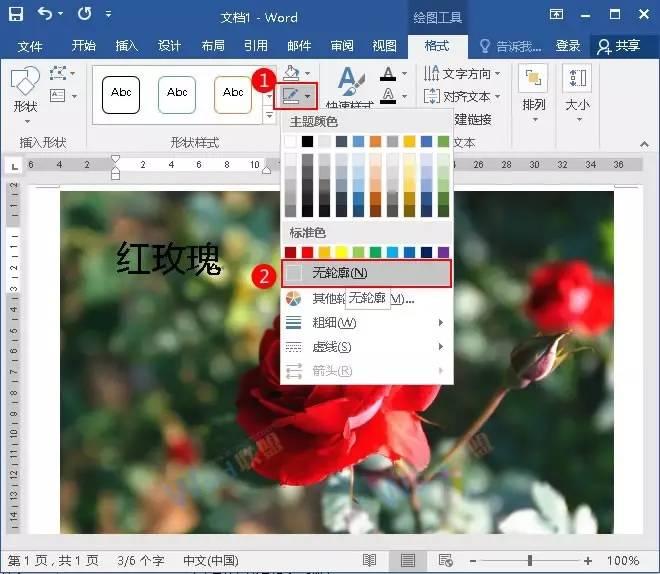
Task: Collapse the ribbon with the up chevron
Action: pyautogui.click(x=644, y=144)
